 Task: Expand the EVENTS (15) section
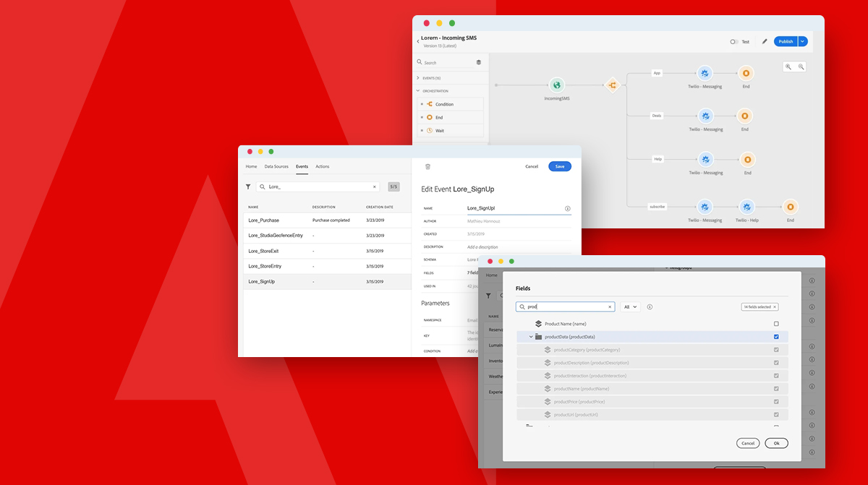pyautogui.click(x=431, y=78)
